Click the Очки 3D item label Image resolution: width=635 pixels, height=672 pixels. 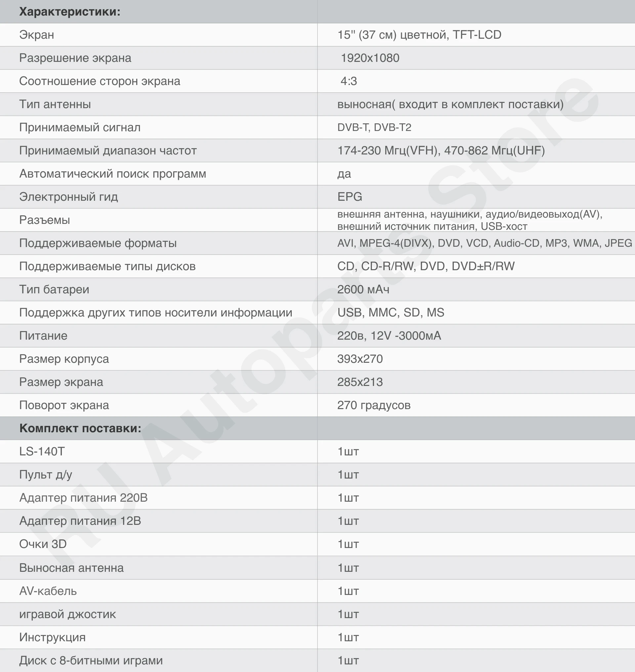click(43, 544)
